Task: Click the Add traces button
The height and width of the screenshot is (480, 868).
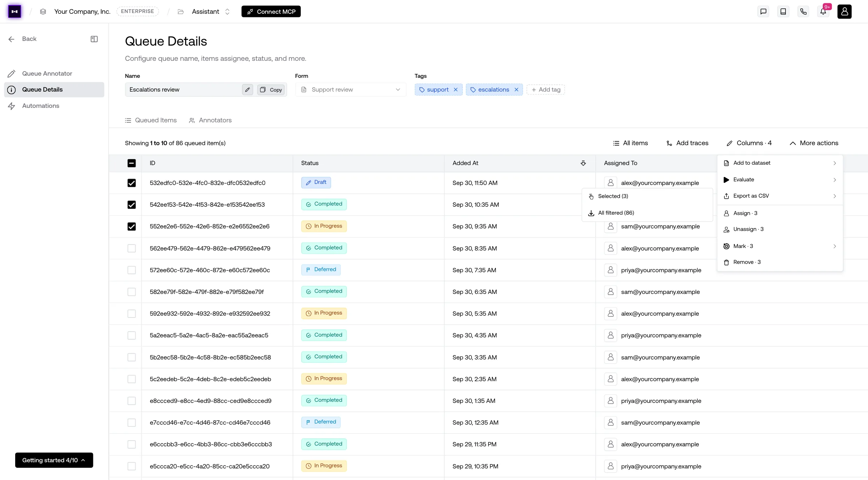Action: 688,143
